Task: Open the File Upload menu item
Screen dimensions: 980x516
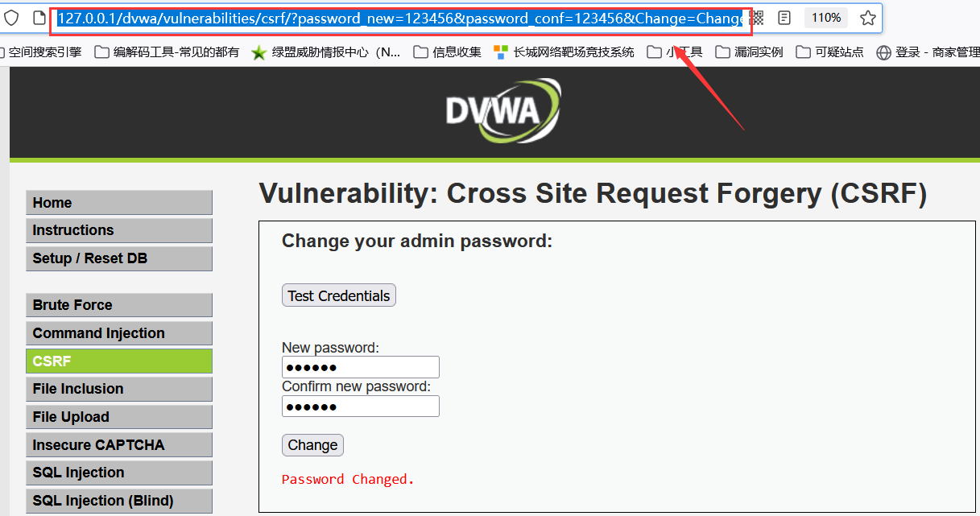Action: [x=119, y=417]
